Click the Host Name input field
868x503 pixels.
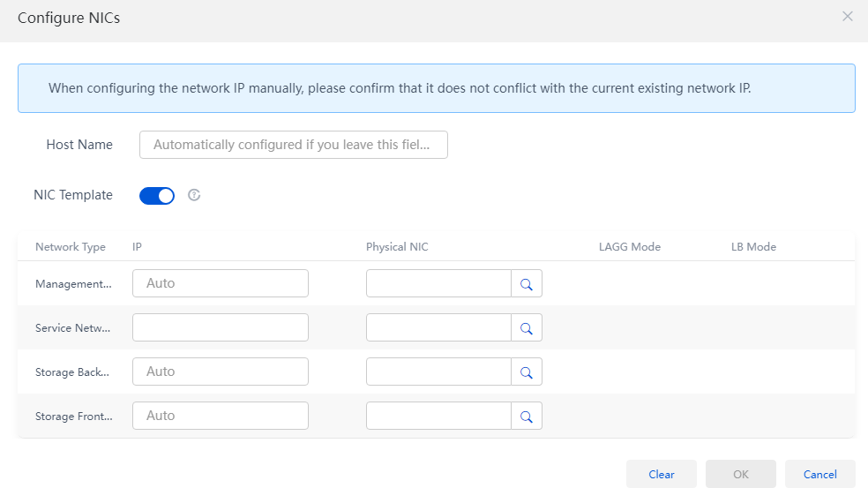click(x=294, y=145)
